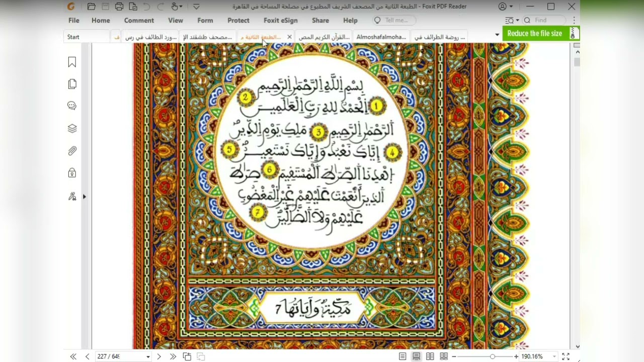Click the zoom in plus button

pyautogui.click(x=516, y=356)
